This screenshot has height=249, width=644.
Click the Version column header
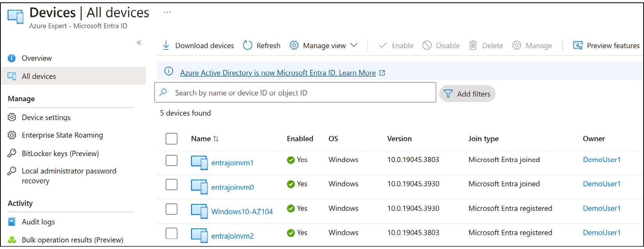coord(399,139)
